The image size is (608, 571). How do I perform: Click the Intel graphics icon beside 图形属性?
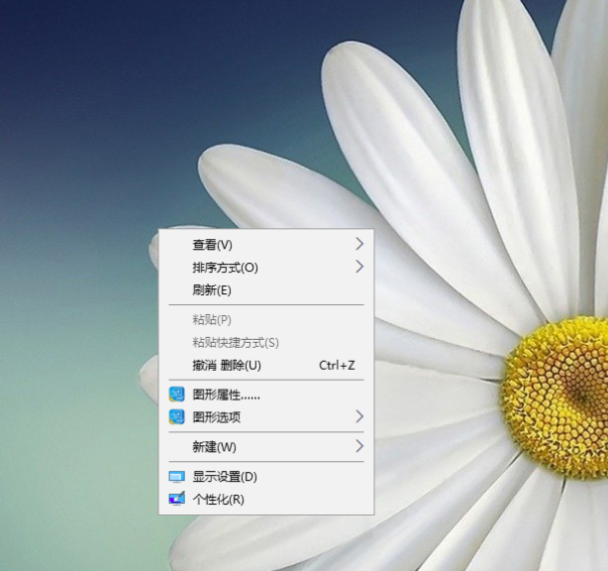coord(177,395)
